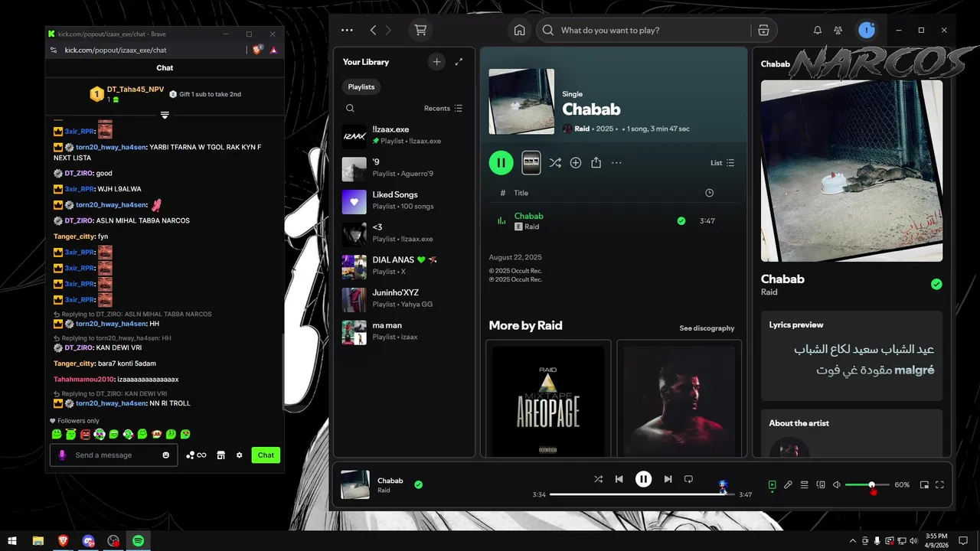Open the Browse icon in the search bar
This screenshot has width=980, height=551.
pos(763,30)
